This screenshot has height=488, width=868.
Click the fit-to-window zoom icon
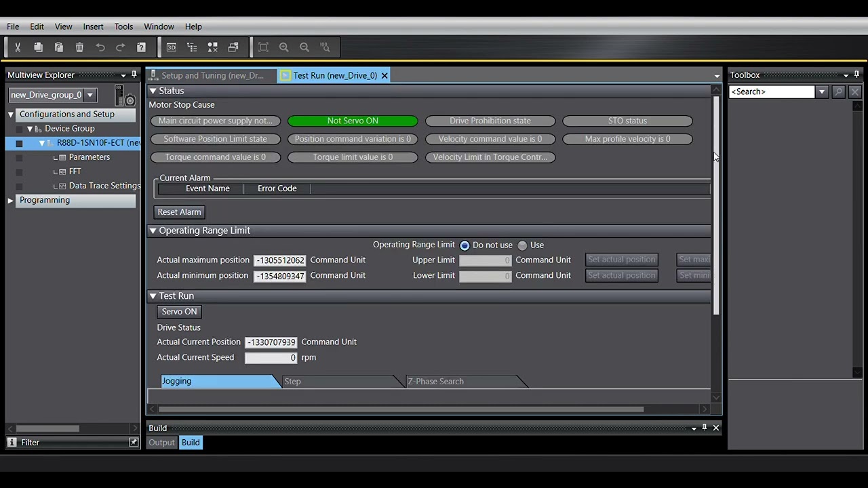264,47
